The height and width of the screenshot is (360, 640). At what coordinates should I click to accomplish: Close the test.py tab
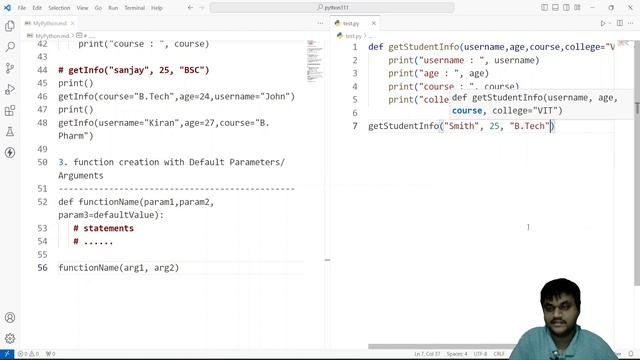[373, 23]
